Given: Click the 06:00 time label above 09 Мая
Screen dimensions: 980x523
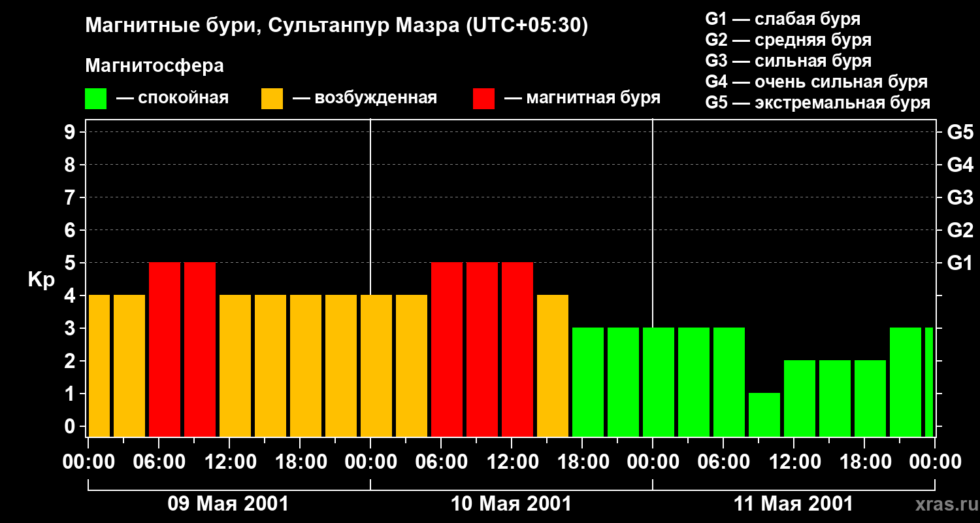Looking at the screenshot, I should click(x=159, y=462).
